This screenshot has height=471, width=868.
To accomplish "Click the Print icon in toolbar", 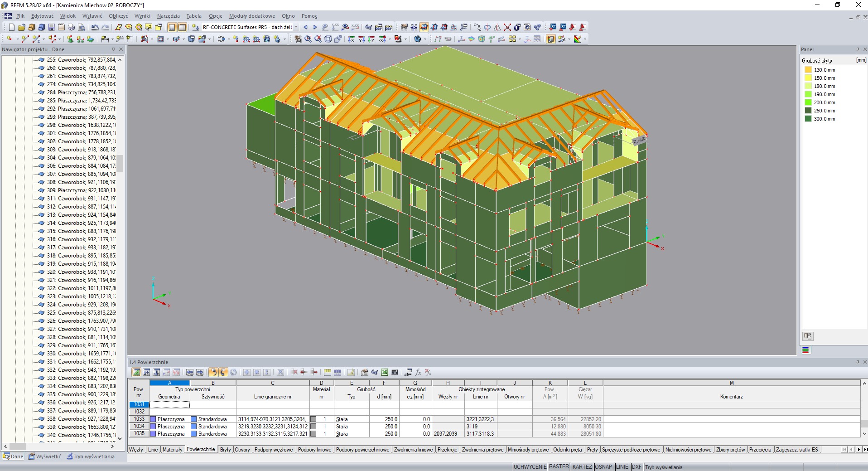I will (x=71, y=27).
